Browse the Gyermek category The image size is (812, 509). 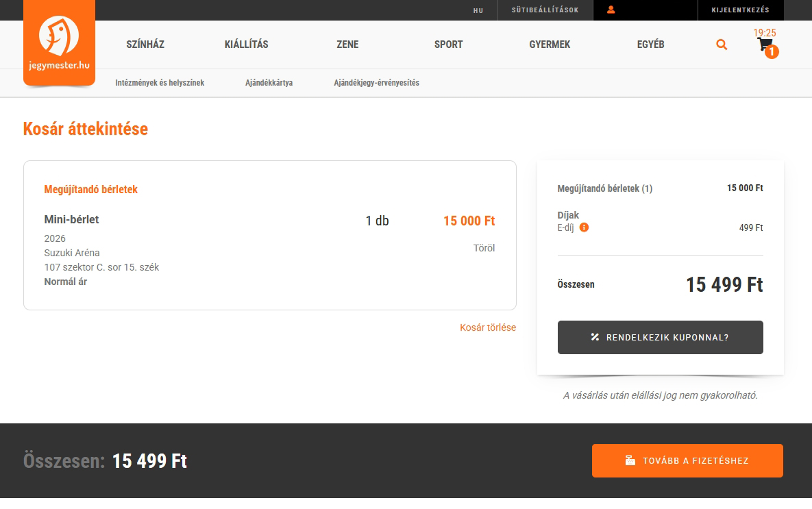pos(550,45)
